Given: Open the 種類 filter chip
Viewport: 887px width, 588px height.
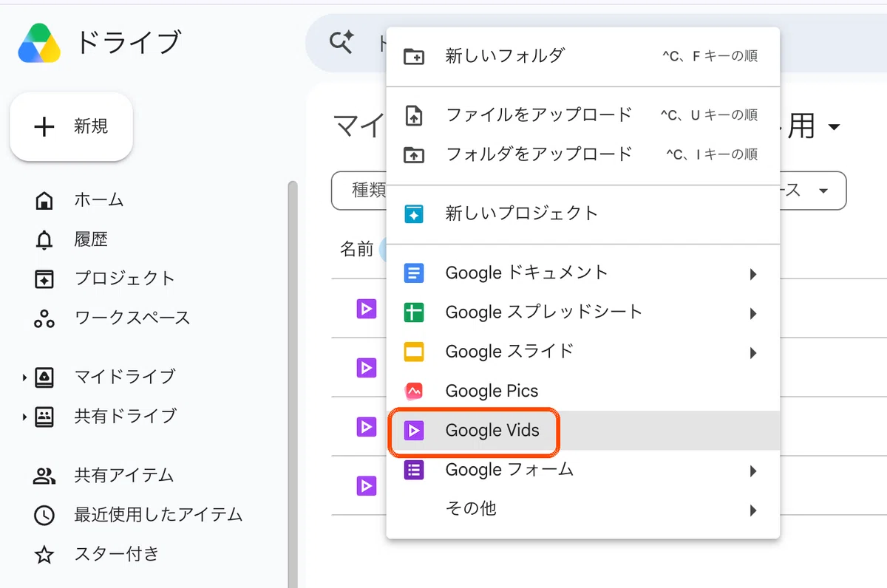Looking at the screenshot, I should 359,191.
